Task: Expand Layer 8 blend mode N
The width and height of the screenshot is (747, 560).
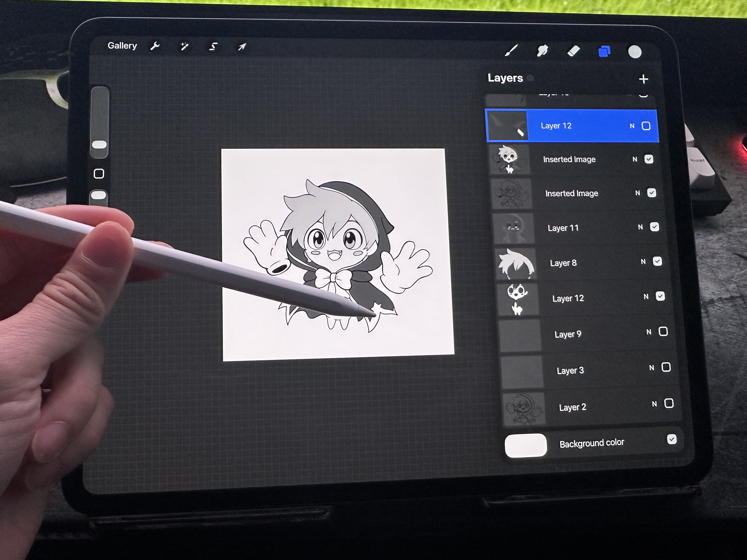Action: click(x=643, y=262)
